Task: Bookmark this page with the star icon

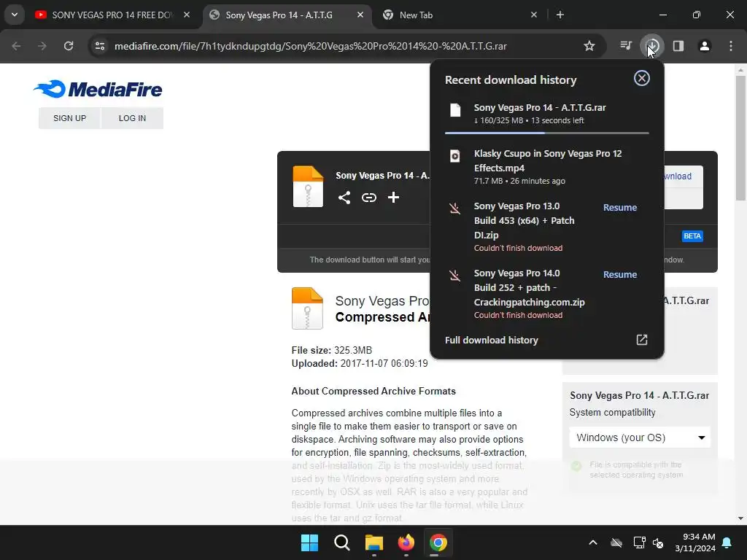Action: point(589,46)
